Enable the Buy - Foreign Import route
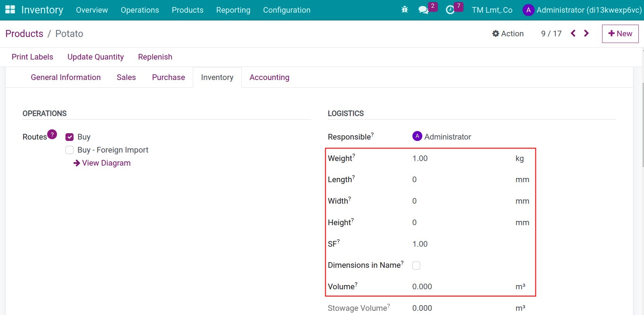Image resolution: width=644 pixels, height=315 pixels. [70, 150]
